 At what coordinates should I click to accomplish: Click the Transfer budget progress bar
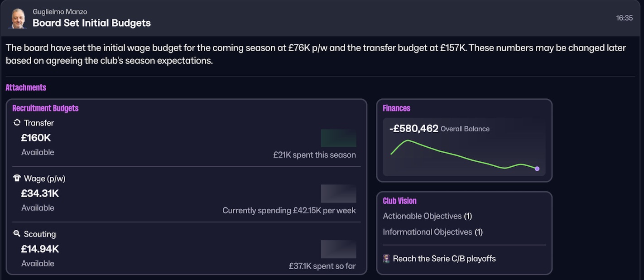tap(338, 138)
